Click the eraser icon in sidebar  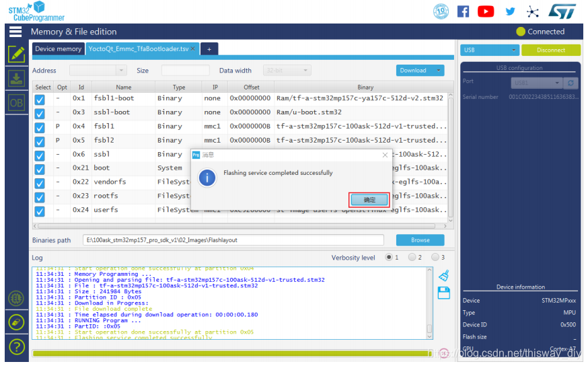[16, 322]
